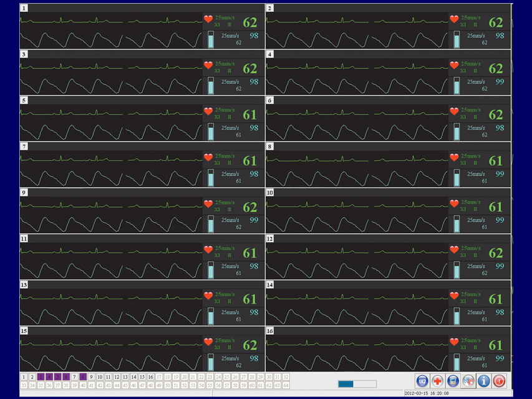Select bed number 16 in the selector
This screenshot has height=399, width=532.
click(x=150, y=377)
